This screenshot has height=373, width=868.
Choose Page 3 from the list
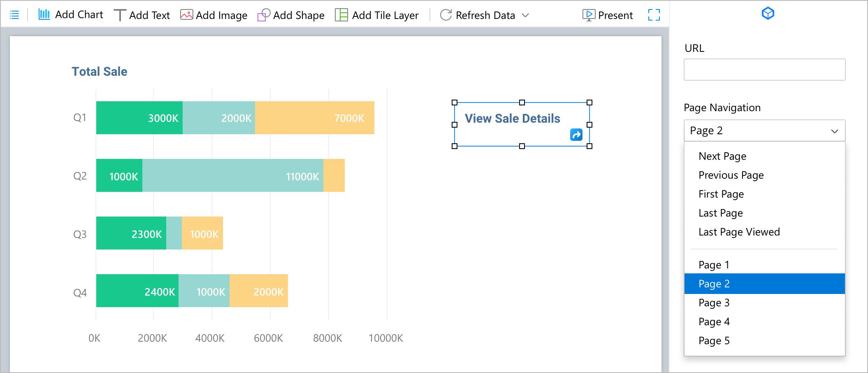click(764, 303)
